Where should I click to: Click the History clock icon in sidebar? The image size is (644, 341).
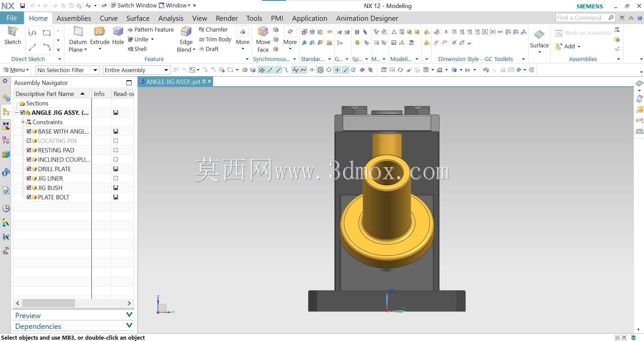point(6,208)
